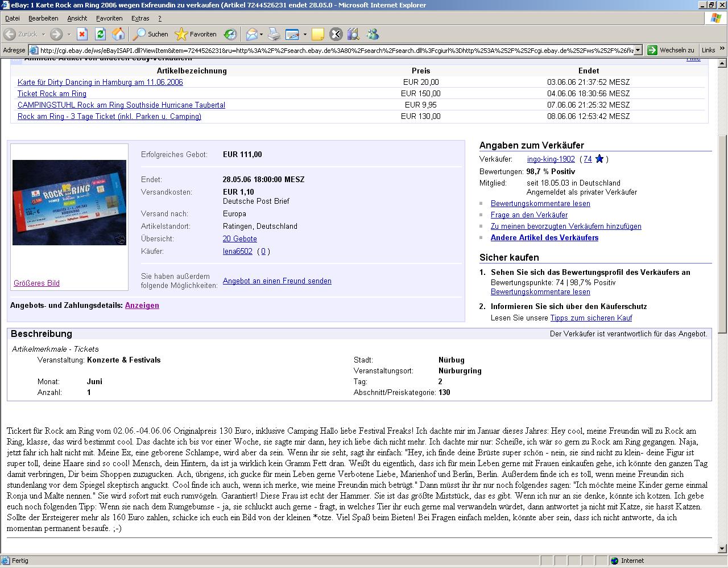The height and width of the screenshot is (568, 728).
Task: Click the partially hidden Hilfe link
Action: click(x=693, y=59)
